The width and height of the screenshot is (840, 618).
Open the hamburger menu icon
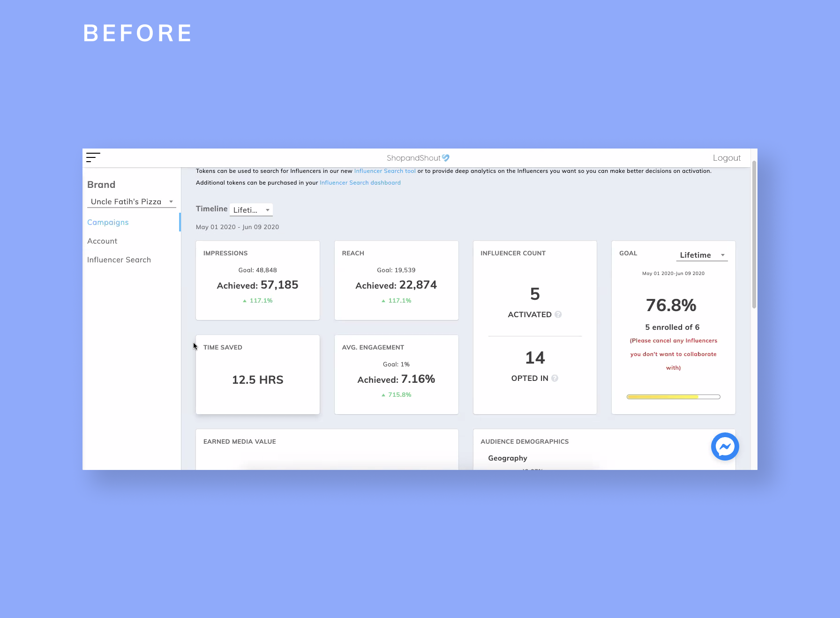coord(93,157)
